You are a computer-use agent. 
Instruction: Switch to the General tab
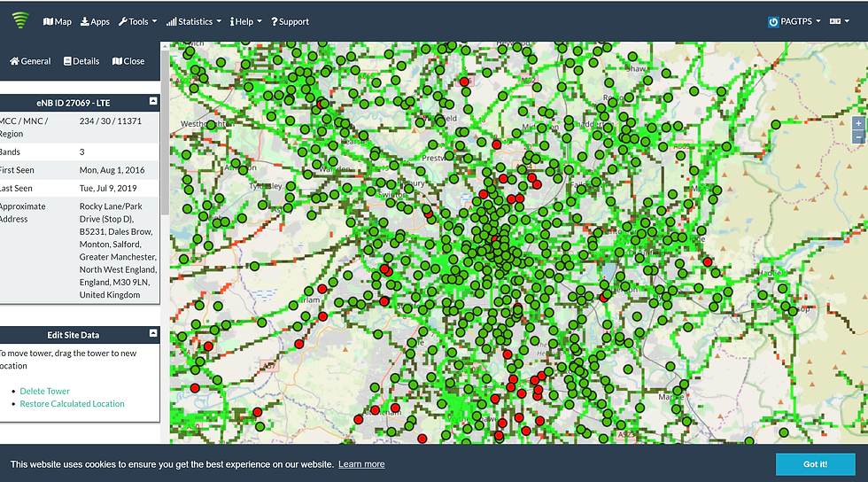(30, 61)
